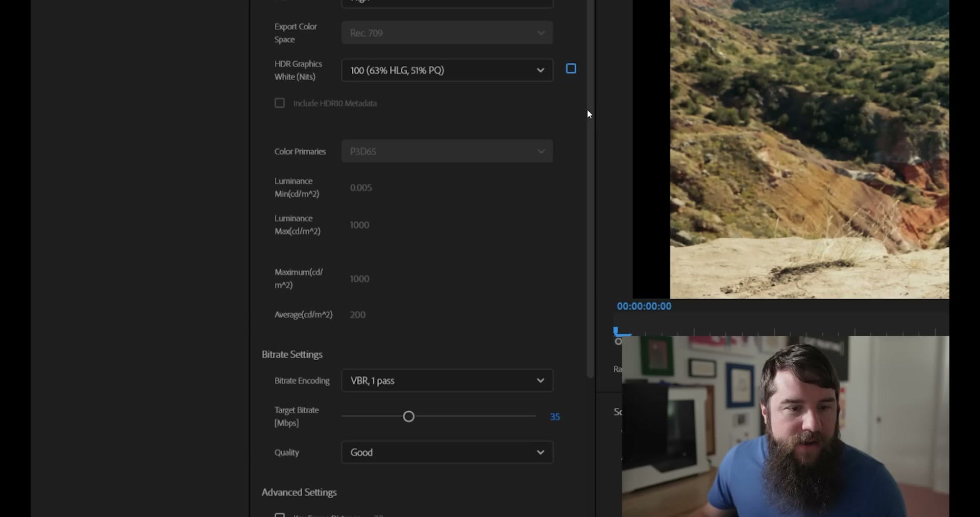The width and height of the screenshot is (980, 517).
Task: Click the 00:00:00:00 preview timecode
Action: [x=644, y=306]
